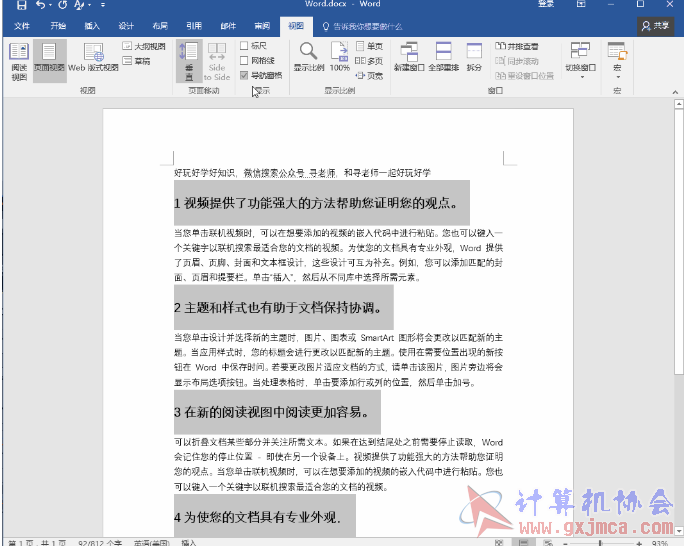Viewport: 689px width, 546px height.
Task: Enable the 标尺 ruler checkbox
Action: click(x=244, y=45)
